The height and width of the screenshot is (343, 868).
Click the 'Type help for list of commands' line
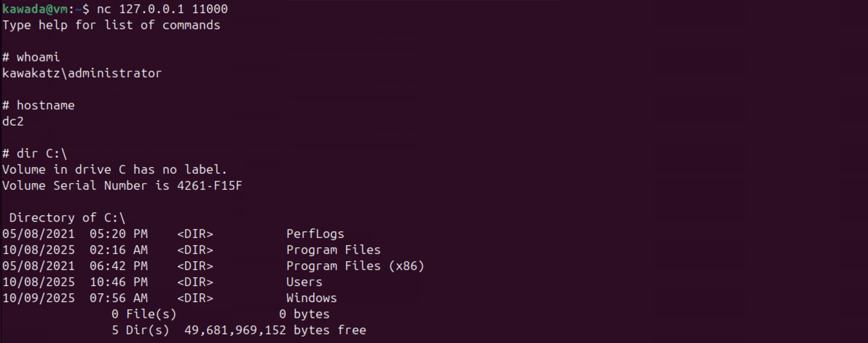tap(111, 25)
